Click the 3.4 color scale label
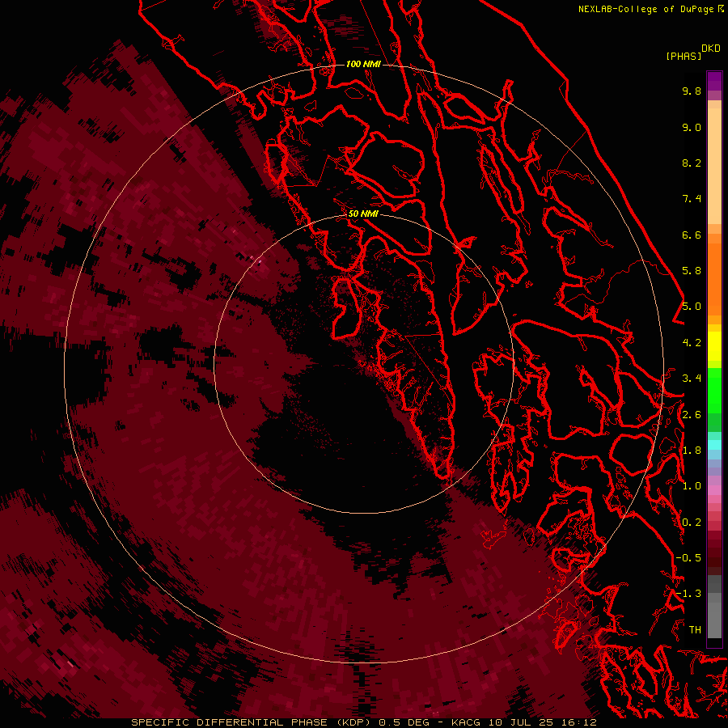This screenshot has width=728, height=728. click(x=692, y=379)
